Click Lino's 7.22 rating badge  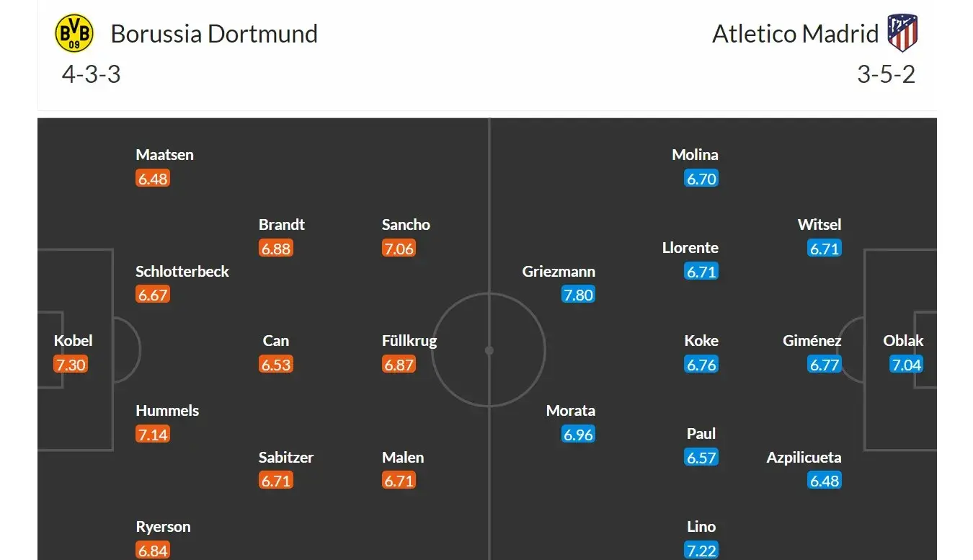701,550
